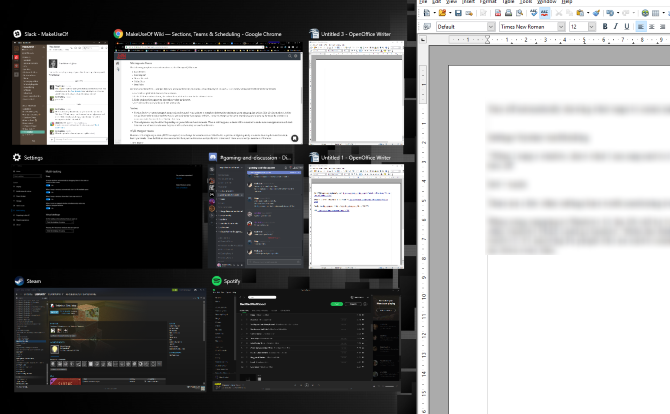Click the Times New Roman font name field
The width and height of the screenshot is (670, 414).
click(528, 26)
